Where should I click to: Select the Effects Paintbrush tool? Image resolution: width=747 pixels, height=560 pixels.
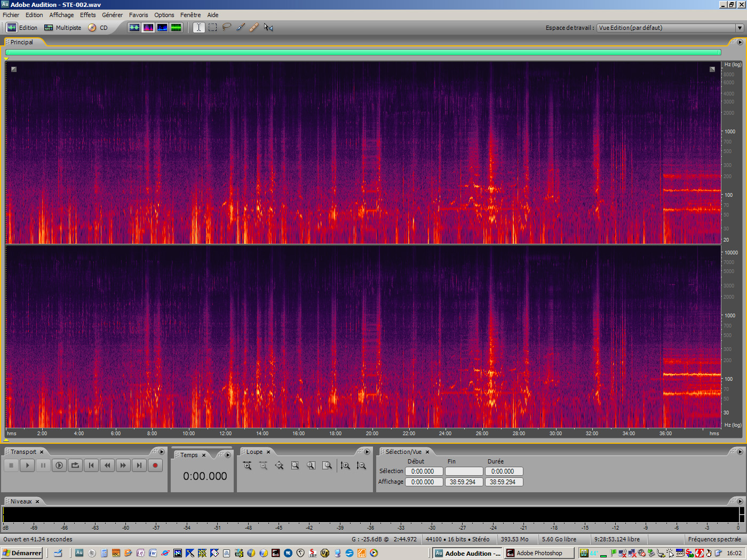pos(241,27)
